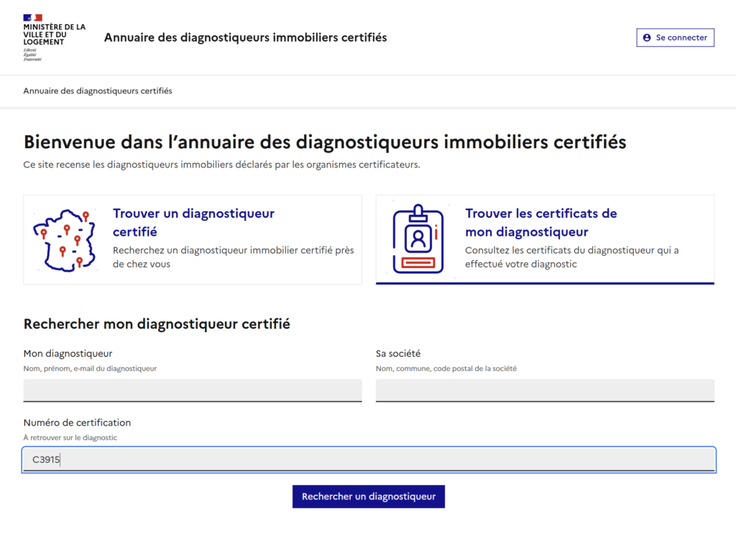Click the certification number field containing C3915
The height and width of the screenshot is (560, 736).
368,459
